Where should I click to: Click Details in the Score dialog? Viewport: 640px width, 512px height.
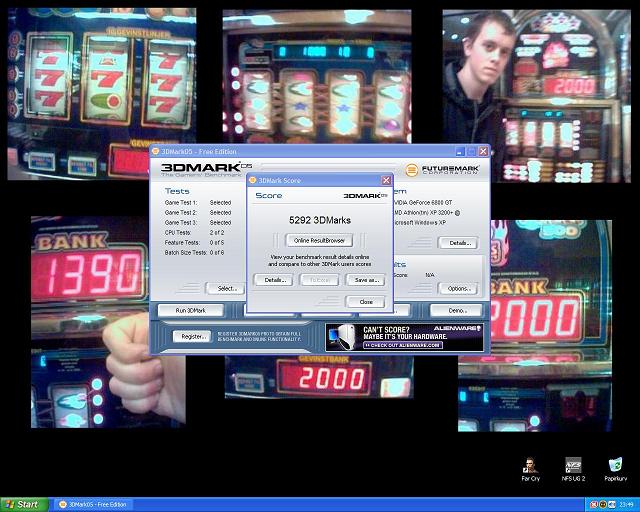tap(273, 280)
